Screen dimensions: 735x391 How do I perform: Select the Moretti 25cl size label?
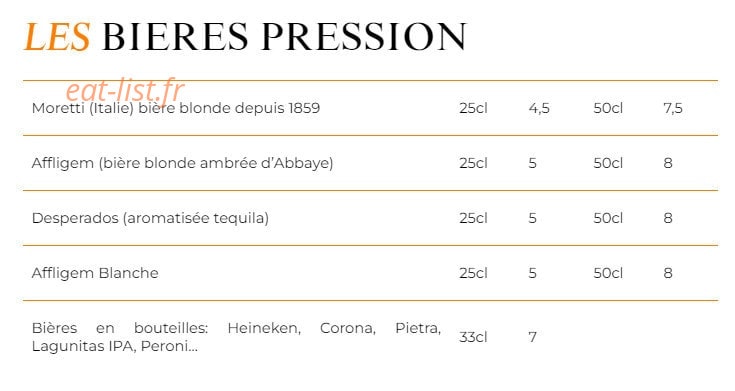(473, 108)
